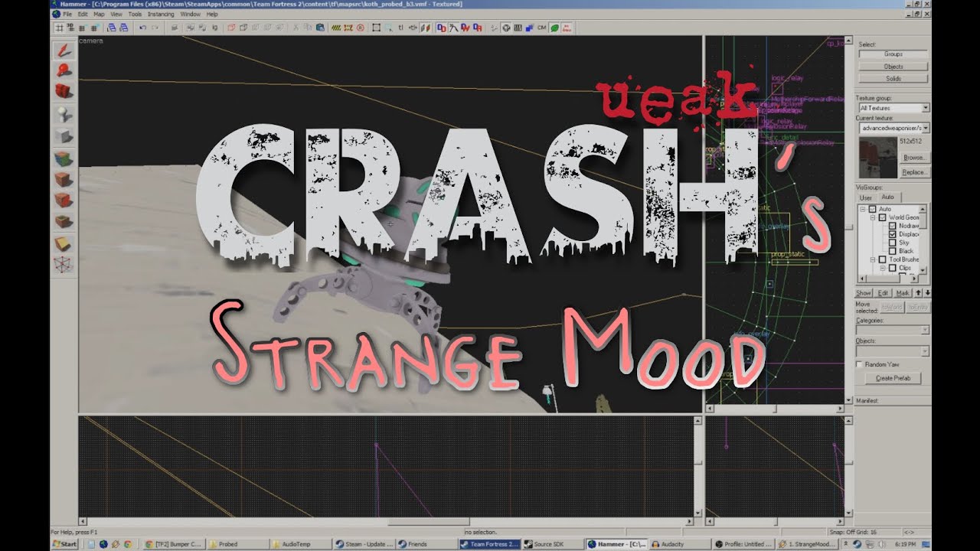The width and height of the screenshot is (980, 551).
Task: Collapse the World Geometry tree node
Action: pyautogui.click(x=873, y=217)
